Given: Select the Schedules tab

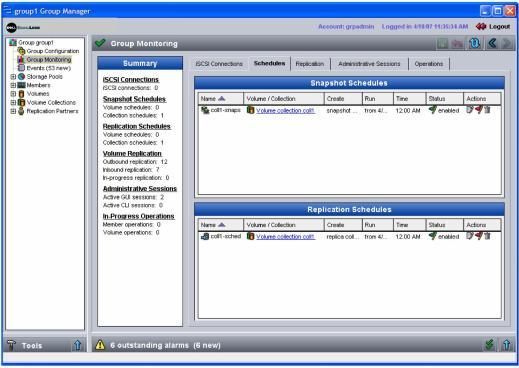Looking at the screenshot, I should pos(269,63).
